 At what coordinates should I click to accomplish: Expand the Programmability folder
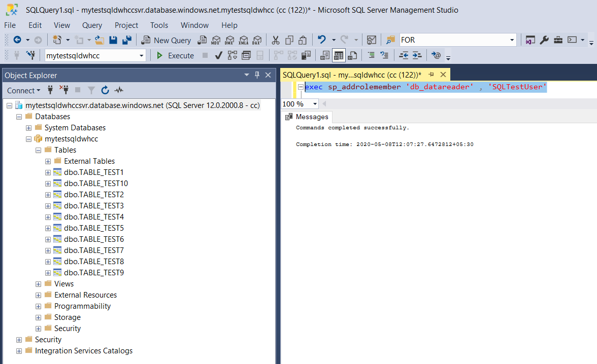point(38,306)
